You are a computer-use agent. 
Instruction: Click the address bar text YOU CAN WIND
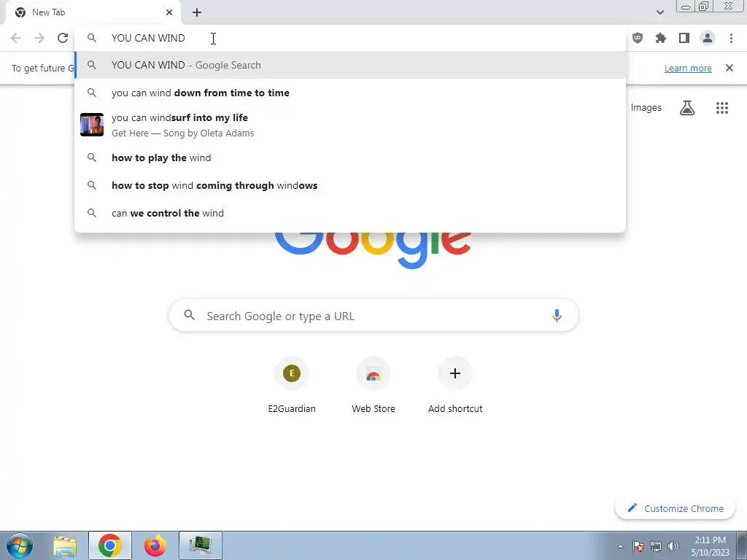pyautogui.click(x=148, y=38)
